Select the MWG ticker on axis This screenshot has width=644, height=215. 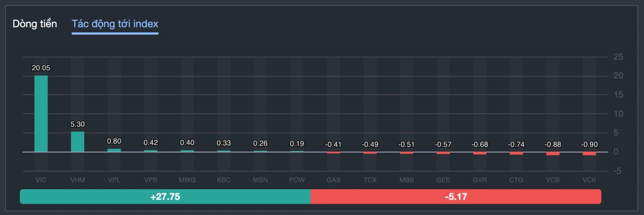[187, 180]
